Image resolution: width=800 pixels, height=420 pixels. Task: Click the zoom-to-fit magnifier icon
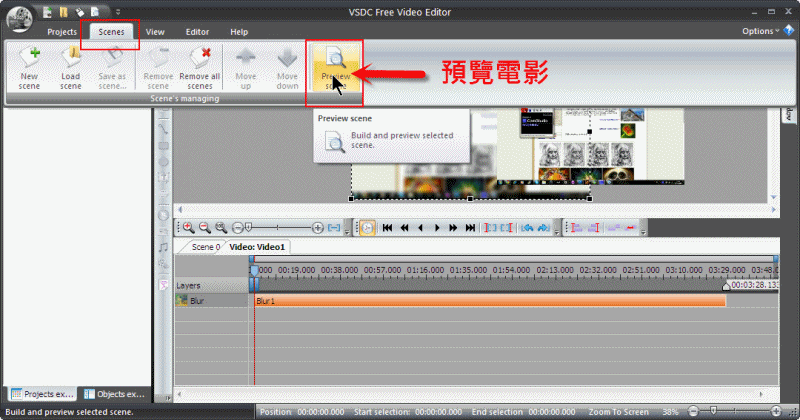point(221,228)
